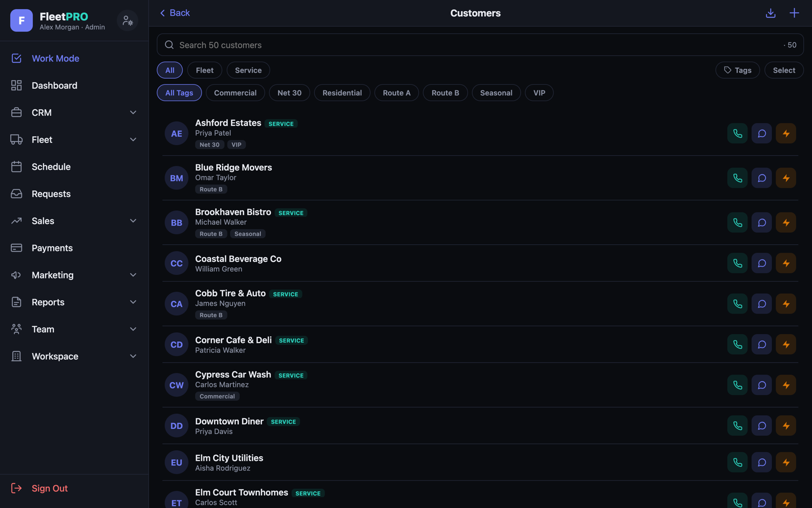Open the Payments page
The height and width of the screenshot is (508, 812).
point(74,248)
